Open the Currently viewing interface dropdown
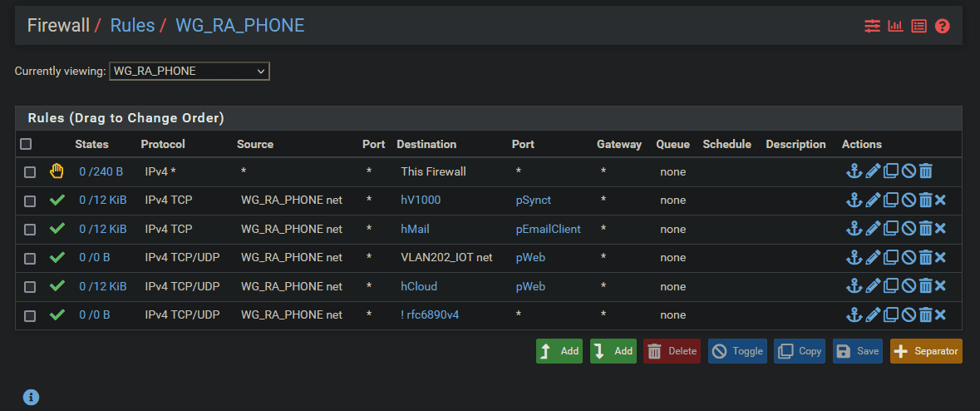980x411 pixels. [189, 72]
